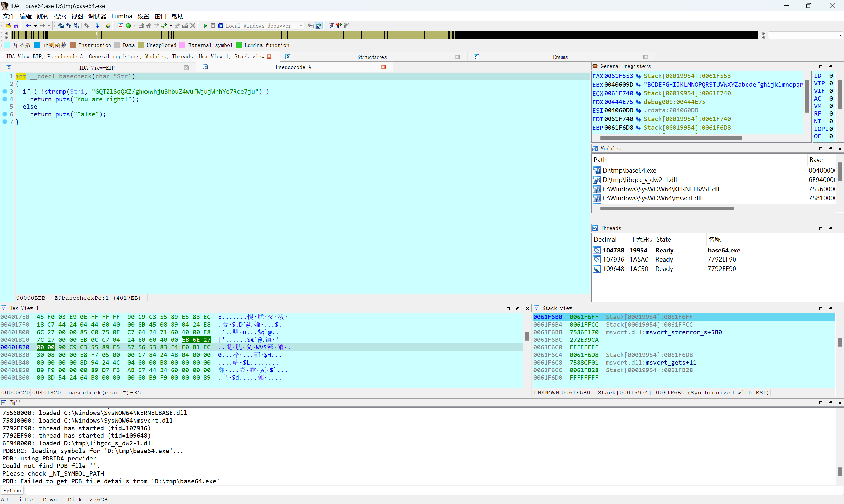Toggle breakpoint dot on pseudocode line 4
The image size is (844, 504).
coord(5,99)
